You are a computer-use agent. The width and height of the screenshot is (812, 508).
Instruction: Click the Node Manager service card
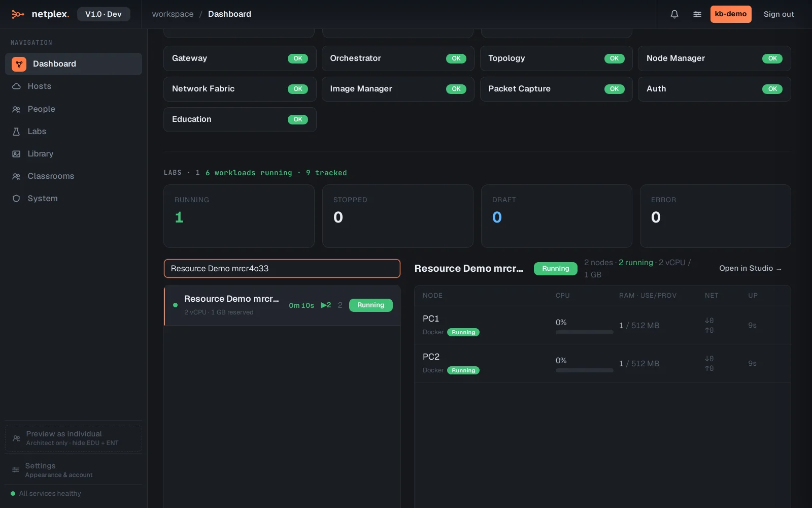tap(715, 58)
